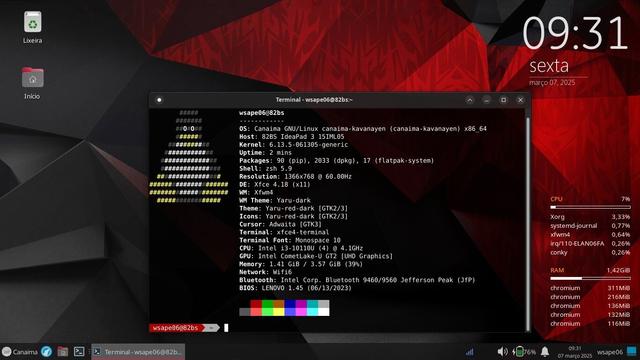This screenshot has height=360, width=640.
Task: Click the Conky RAM usage bar
Action: pyautogui.click(x=590, y=278)
